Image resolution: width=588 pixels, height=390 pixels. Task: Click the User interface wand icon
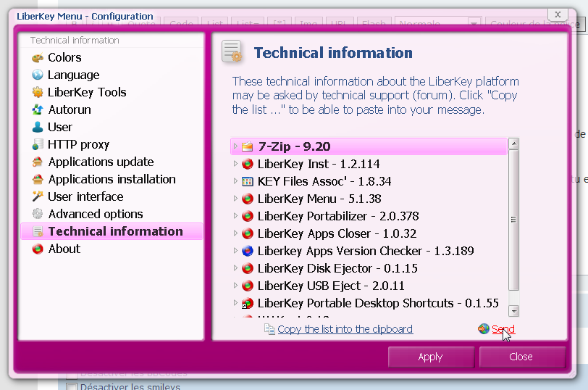pyautogui.click(x=38, y=197)
